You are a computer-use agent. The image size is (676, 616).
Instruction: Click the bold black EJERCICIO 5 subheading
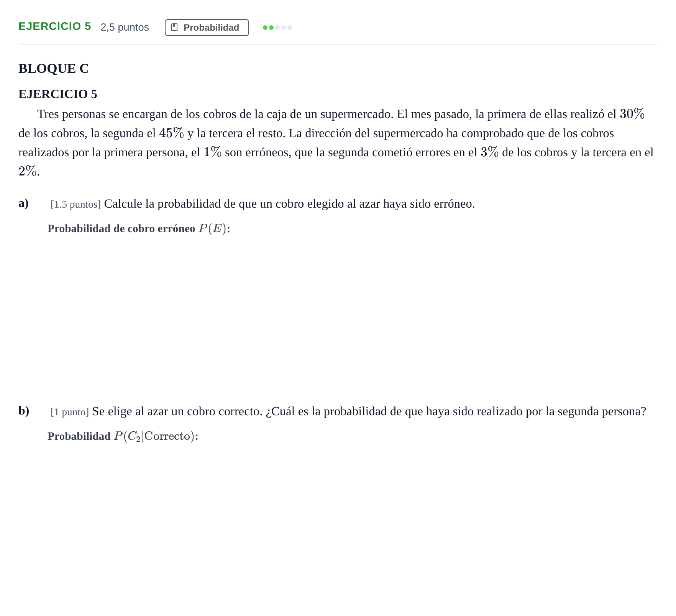pos(58,94)
